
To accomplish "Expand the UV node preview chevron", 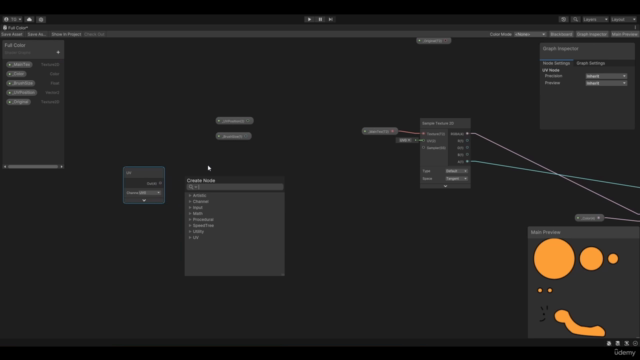I will pyautogui.click(x=144, y=200).
